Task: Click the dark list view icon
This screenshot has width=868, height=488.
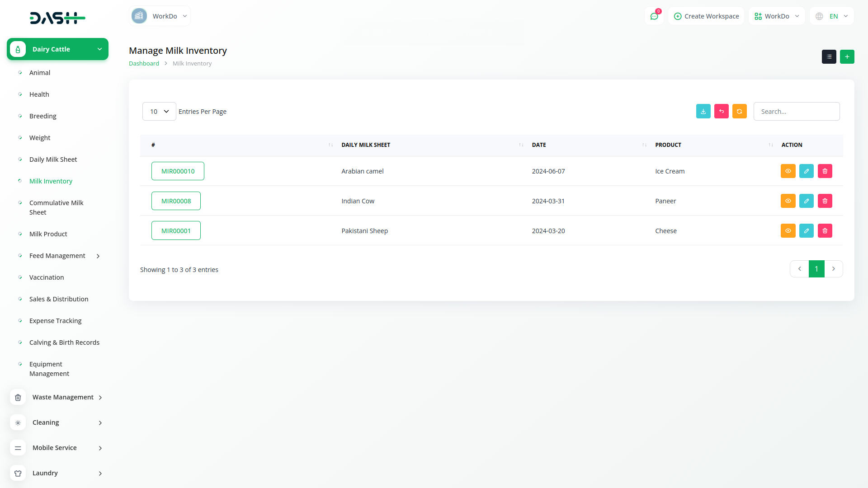Action: coord(829,56)
